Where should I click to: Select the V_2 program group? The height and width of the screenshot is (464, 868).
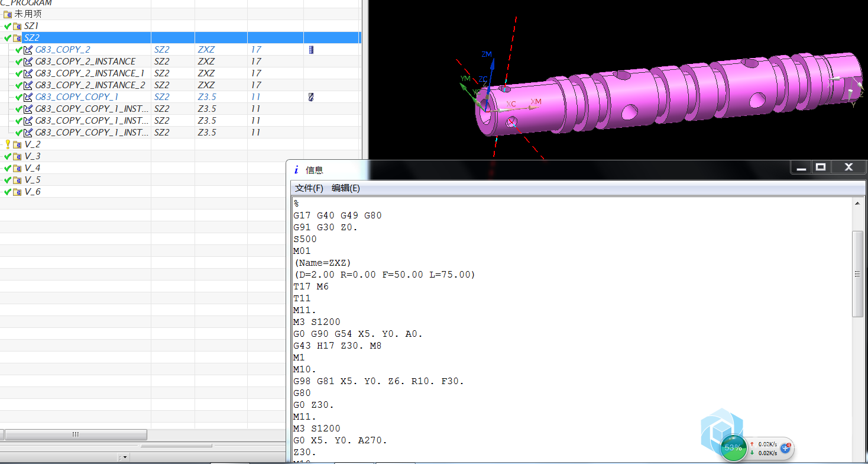(33, 144)
